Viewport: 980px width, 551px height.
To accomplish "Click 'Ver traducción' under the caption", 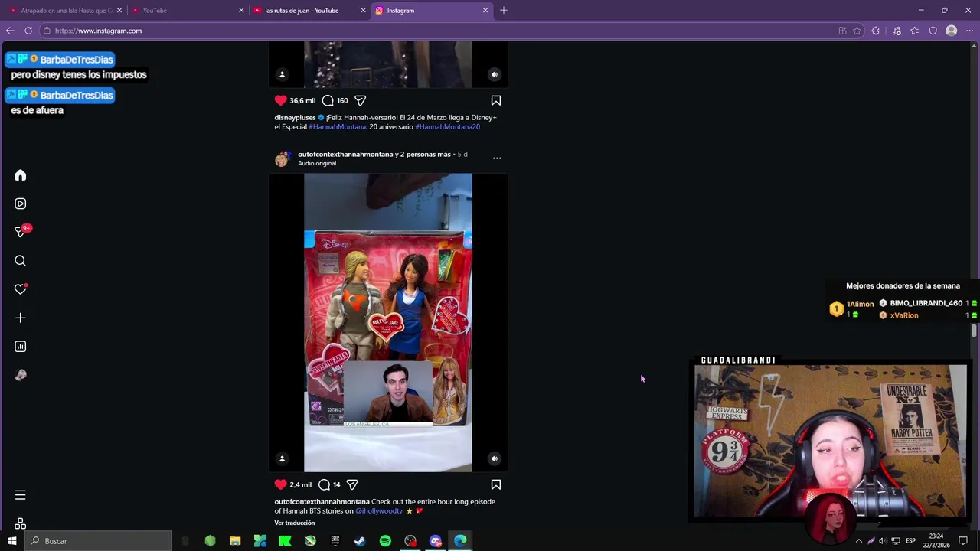I will point(295,523).
